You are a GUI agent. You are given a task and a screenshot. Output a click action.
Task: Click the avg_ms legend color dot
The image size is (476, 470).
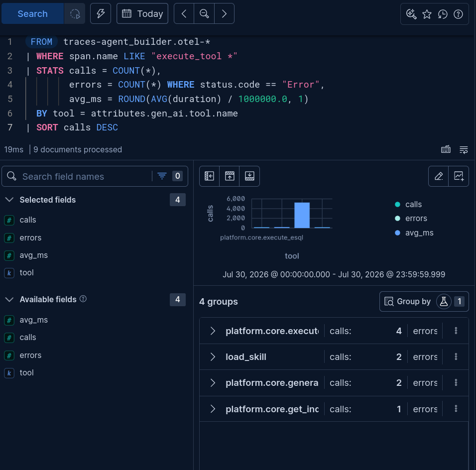point(397,233)
